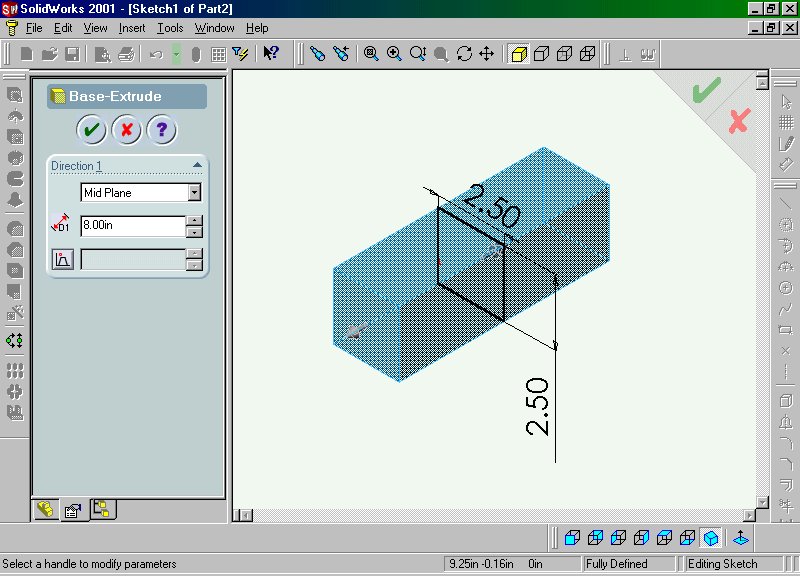The height and width of the screenshot is (576, 800).
Task: Select the Pan tool
Action: pyautogui.click(x=487, y=54)
